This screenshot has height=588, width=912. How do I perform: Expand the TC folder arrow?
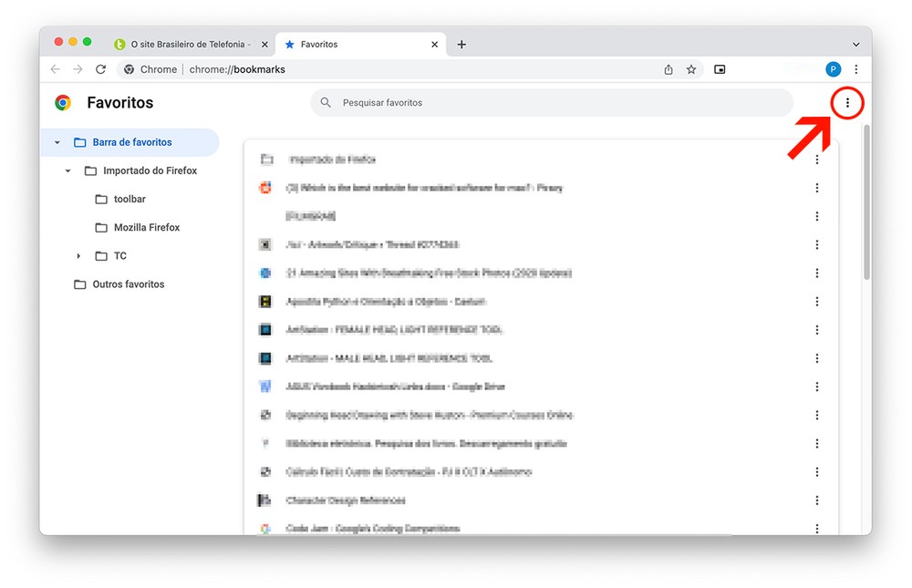[x=78, y=256]
